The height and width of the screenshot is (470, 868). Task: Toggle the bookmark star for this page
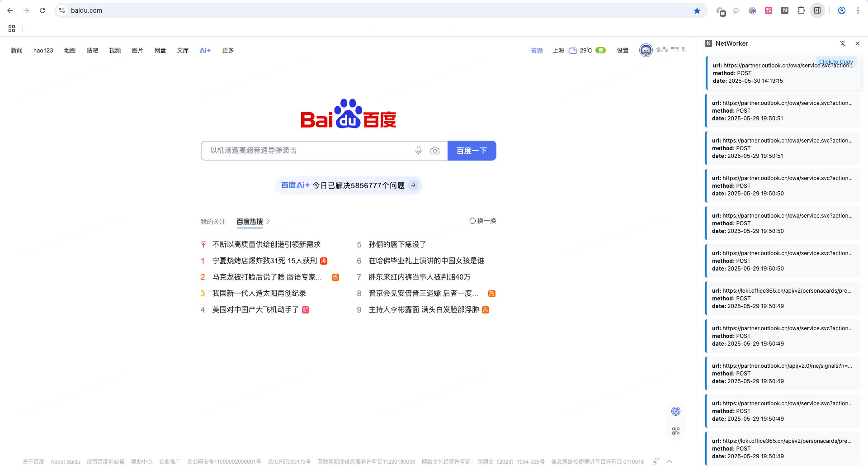coord(697,10)
